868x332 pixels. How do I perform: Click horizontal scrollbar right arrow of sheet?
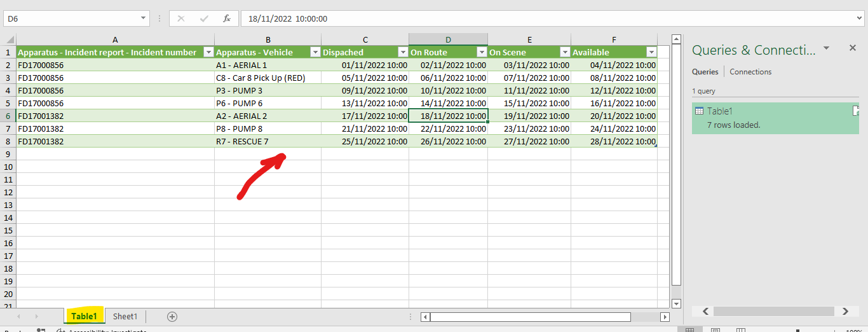pyautogui.click(x=665, y=317)
